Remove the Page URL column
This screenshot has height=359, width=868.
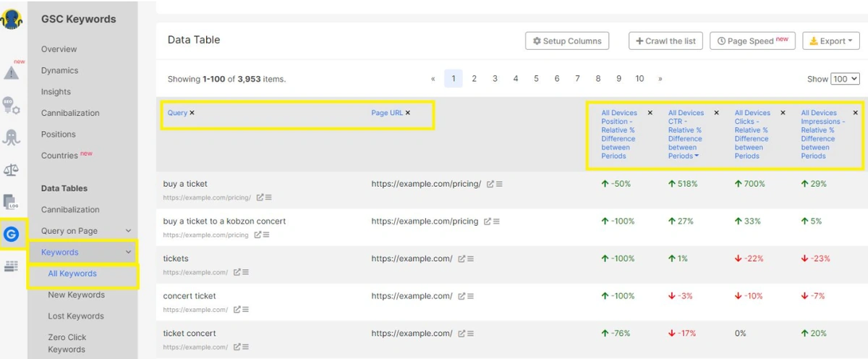(408, 113)
